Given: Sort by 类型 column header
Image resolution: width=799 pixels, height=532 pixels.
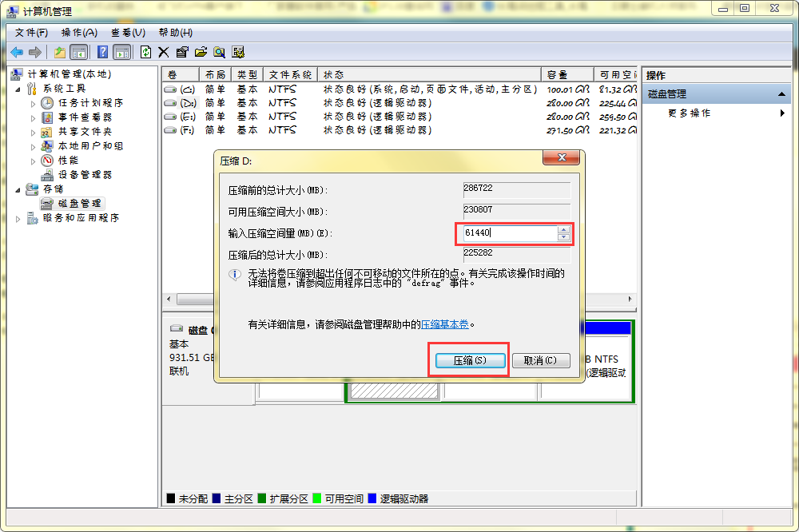Looking at the screenshot, I should coord(247,74).
